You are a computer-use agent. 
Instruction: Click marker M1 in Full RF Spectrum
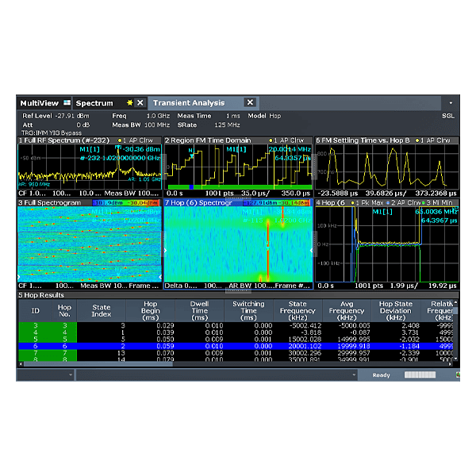(118, 148)
